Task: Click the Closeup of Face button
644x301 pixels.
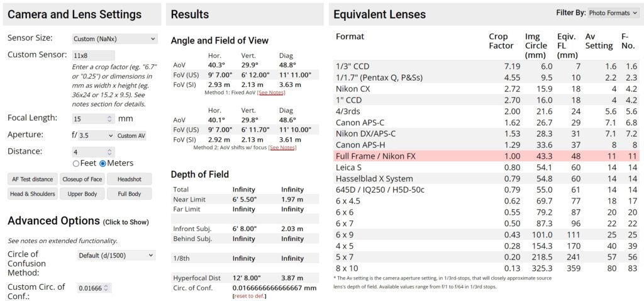Action: (82, 179)
